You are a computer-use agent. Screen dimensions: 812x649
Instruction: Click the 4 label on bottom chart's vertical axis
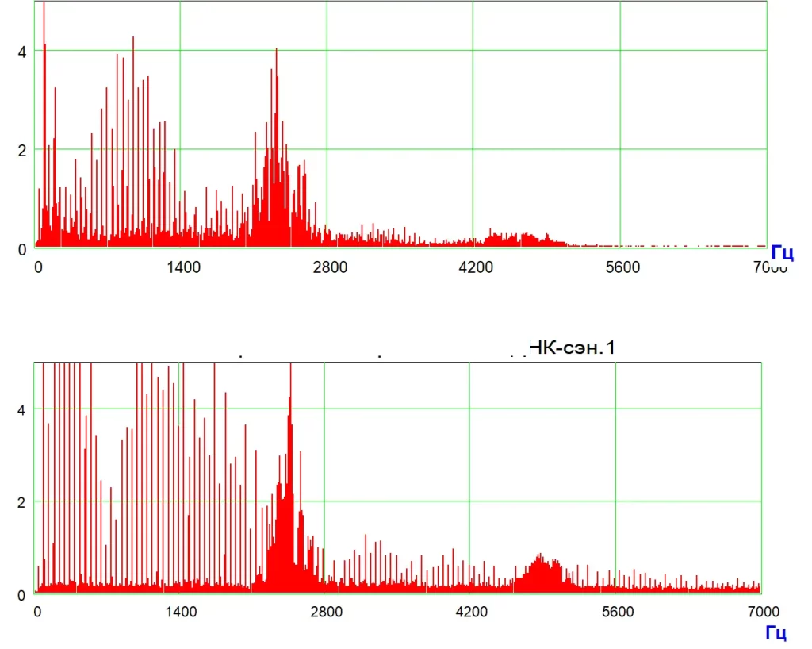[22, 410]
